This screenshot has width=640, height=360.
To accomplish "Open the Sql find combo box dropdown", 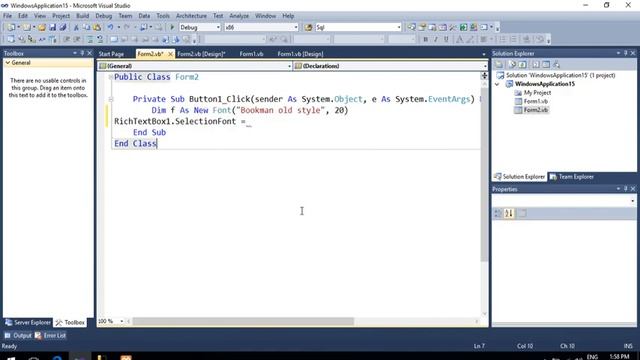I will 399,27.
